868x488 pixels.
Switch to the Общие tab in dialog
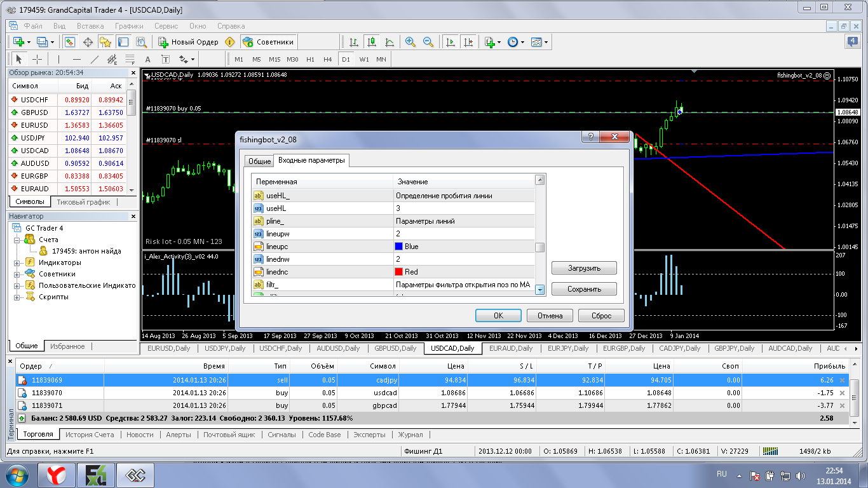pyautogui.click(x=259, y=161)
